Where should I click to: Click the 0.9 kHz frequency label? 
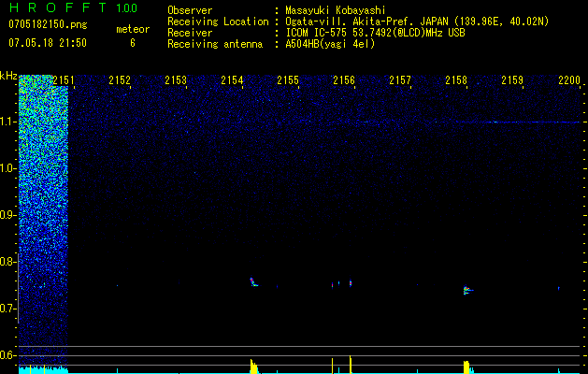coord(7,215)
